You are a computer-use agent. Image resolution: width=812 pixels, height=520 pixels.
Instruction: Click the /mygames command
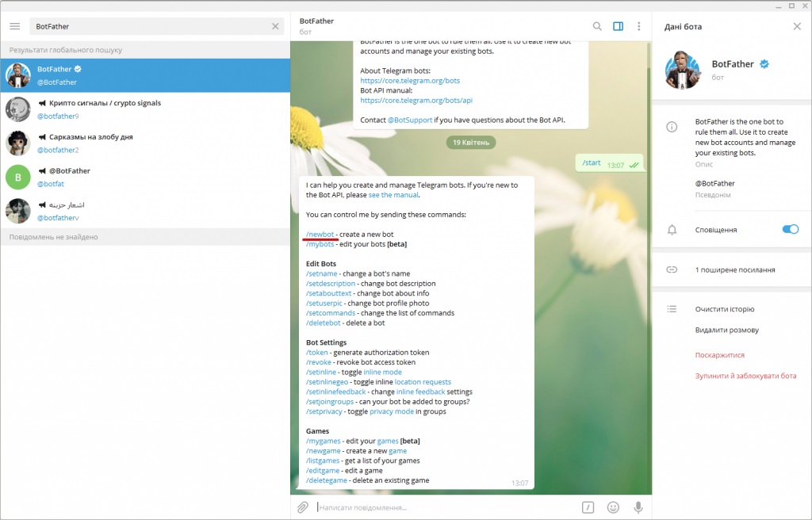click(x=324, y=441)
